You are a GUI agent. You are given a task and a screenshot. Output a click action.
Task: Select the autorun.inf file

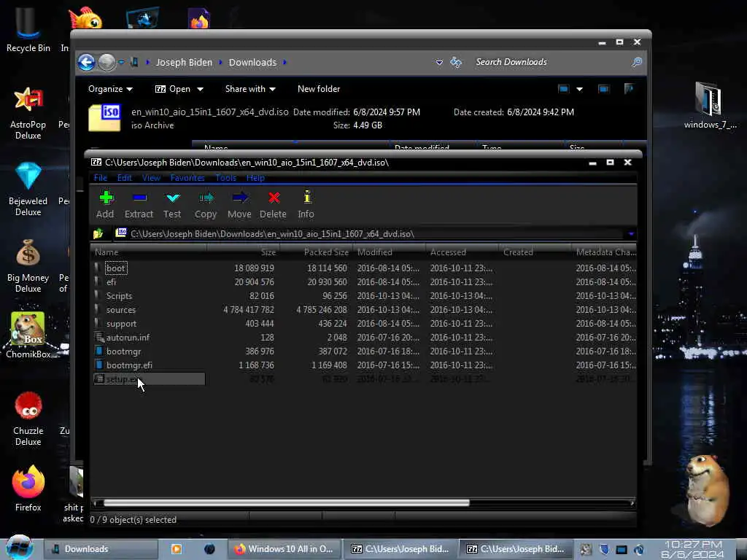[x=365, y=337]
